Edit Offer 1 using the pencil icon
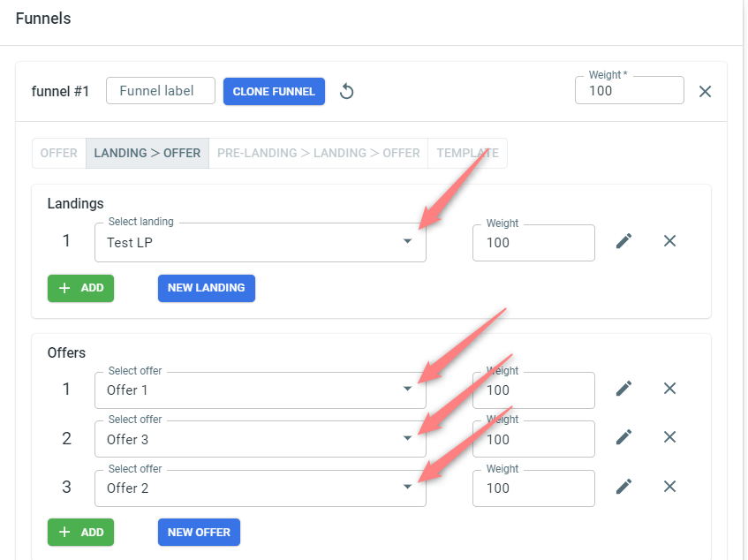This screenshot has width=748, height=560. coord(623,389)
